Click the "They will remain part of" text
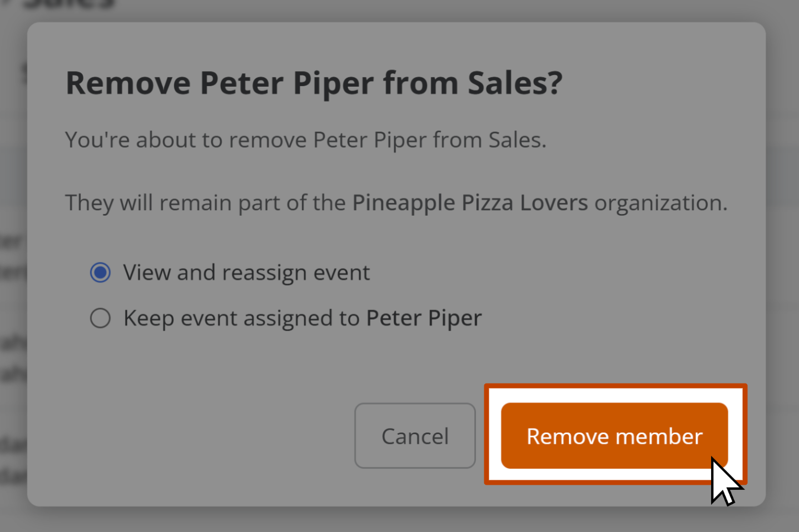 205,203
